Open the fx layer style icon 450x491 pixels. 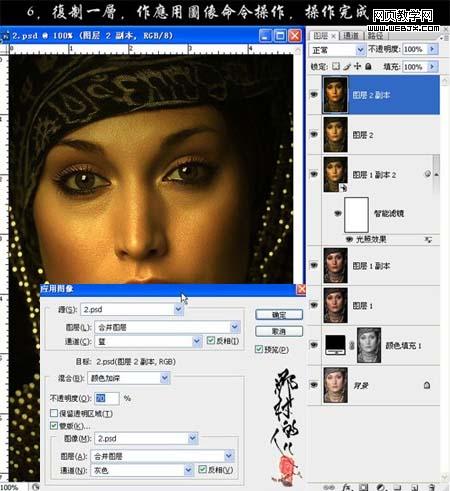(348, 487)
